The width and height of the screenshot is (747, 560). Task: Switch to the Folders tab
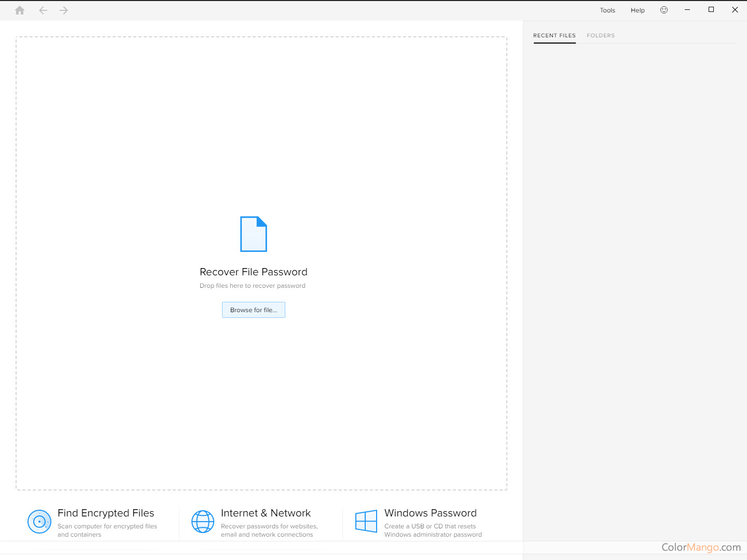[x=601, y=36]
